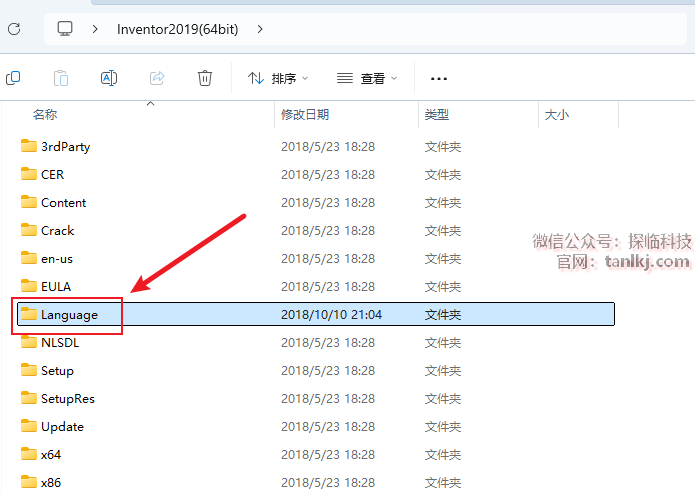
Task: Click the x86 folder name
Action: point(51,482)
